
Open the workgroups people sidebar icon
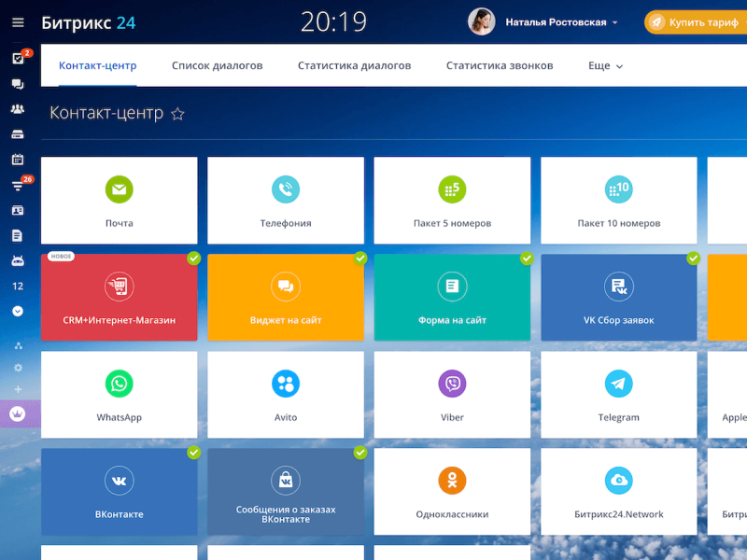18,109
